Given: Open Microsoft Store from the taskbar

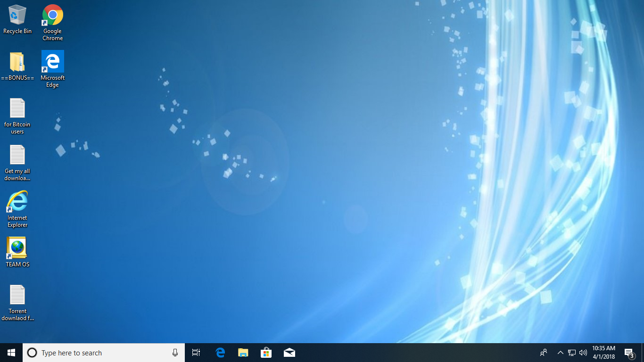Looking at the screenshot, I should click(x=266, y=353).
